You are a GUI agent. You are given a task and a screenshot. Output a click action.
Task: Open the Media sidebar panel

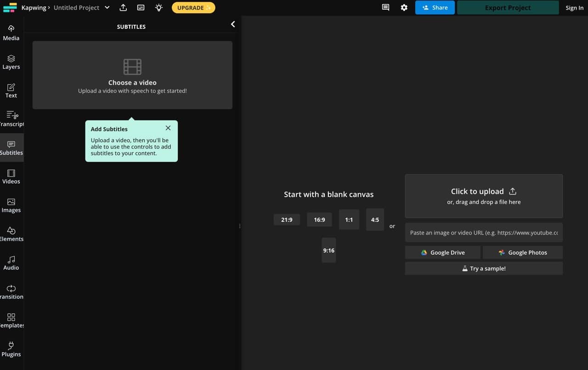[x=11, y=33]
